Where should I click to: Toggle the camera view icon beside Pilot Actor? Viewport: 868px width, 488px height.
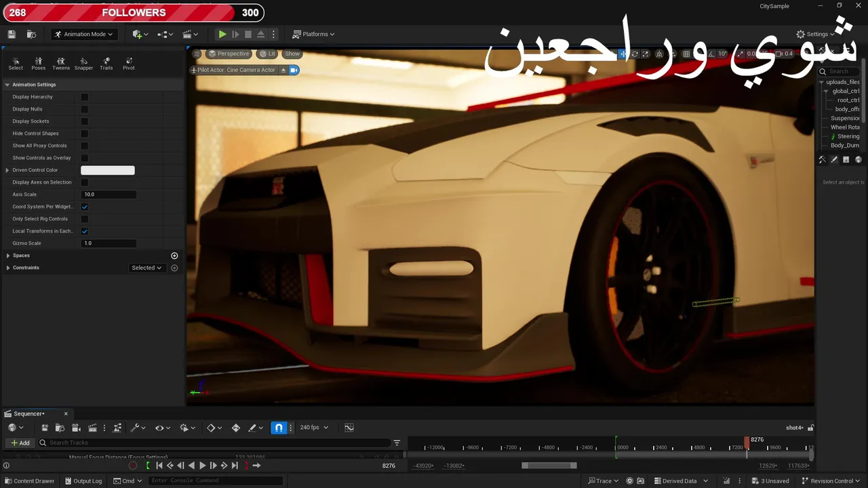click(294, 70)
